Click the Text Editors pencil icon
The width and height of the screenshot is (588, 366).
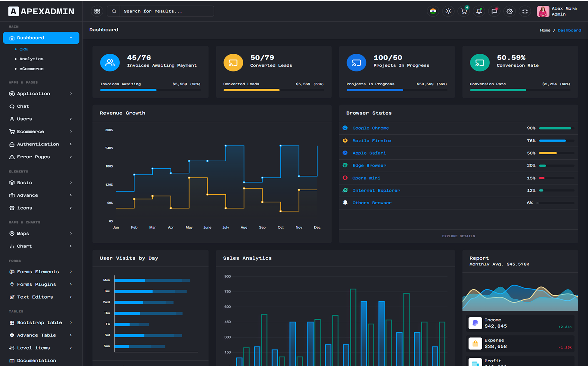pyautogui.click(x=12, y=297)
